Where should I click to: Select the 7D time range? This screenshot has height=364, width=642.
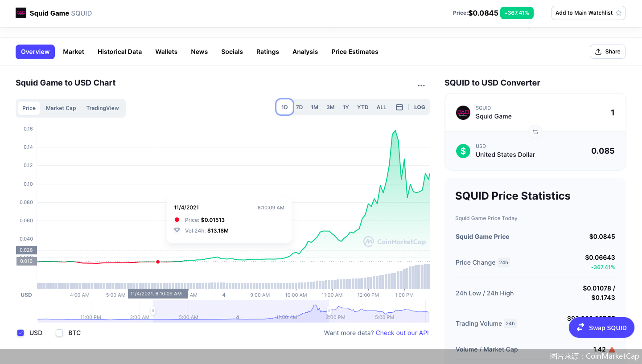[x=299, y=107]
